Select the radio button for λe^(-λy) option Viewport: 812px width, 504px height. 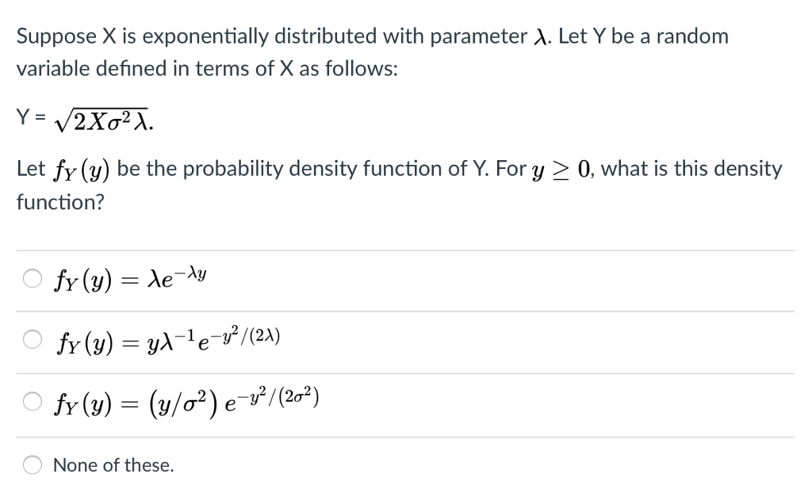click(x=32, y=277)
